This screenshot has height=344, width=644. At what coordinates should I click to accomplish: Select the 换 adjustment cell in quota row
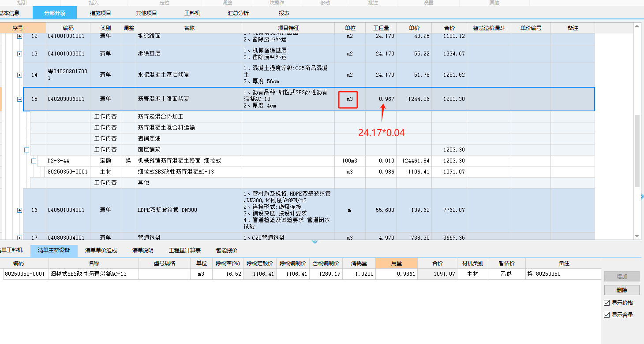point(128,161)
